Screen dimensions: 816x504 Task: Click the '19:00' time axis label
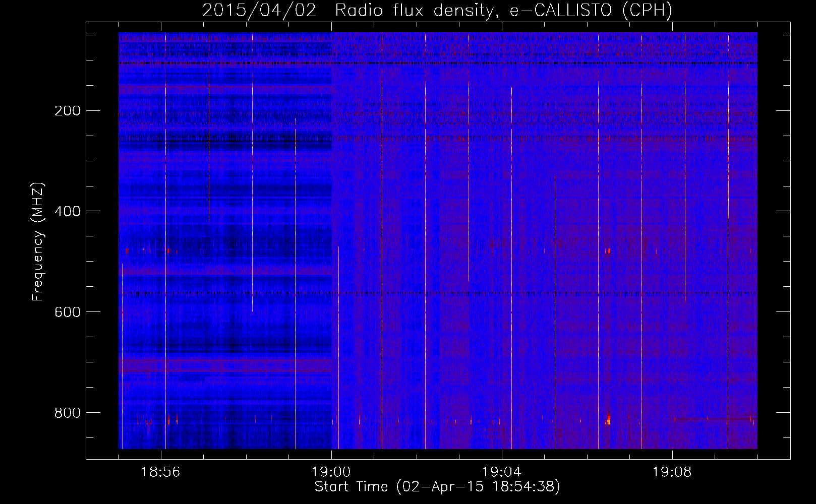point(331,472)
